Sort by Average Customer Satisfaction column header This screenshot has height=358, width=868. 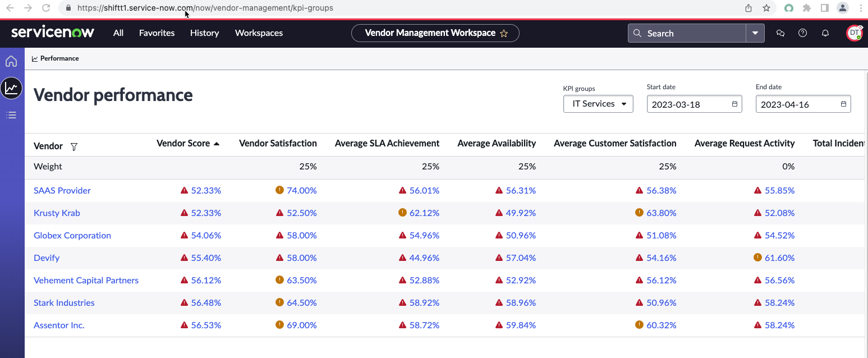615,144
